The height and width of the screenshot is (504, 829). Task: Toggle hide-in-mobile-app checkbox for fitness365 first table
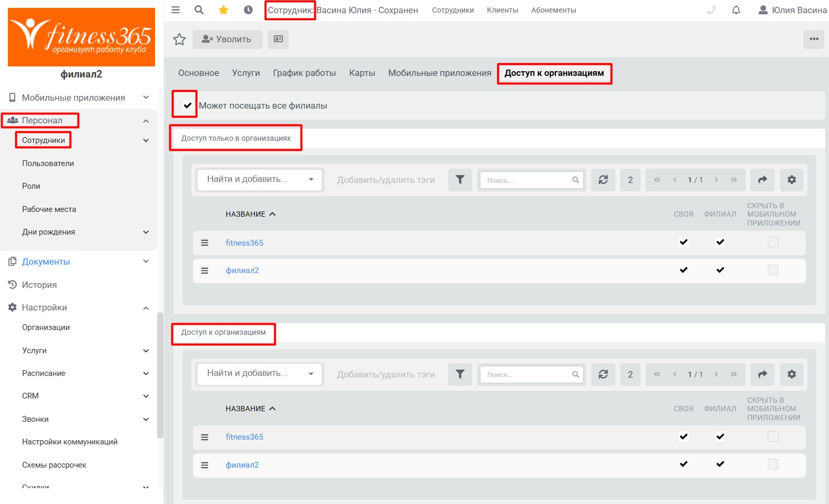pyautogui.click(x=773, y=243)
